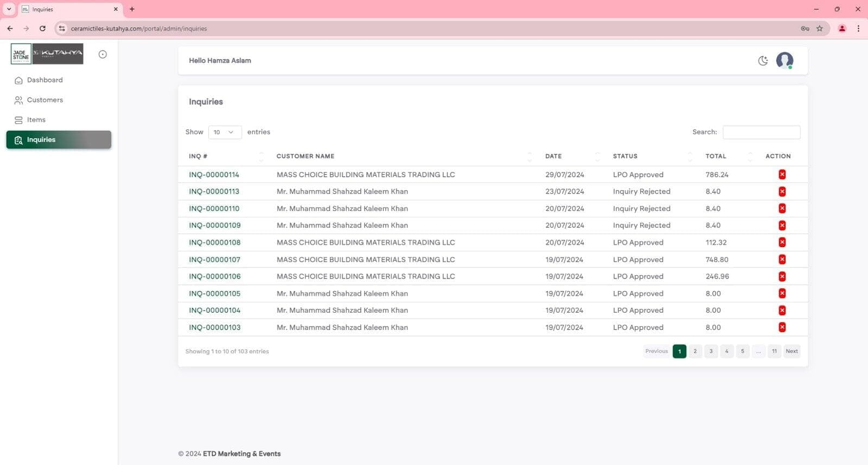This screenshot has width=868, height=465.
Task: Sort inquiries by Date column
Action: pyautogui.click(x=553, y=156)
